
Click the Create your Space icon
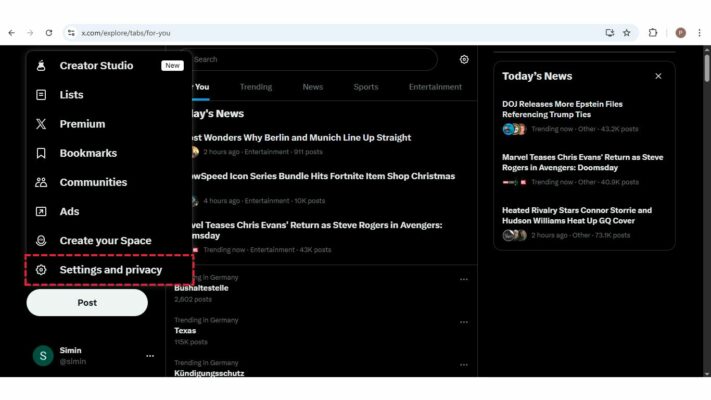tap(41, 240)
